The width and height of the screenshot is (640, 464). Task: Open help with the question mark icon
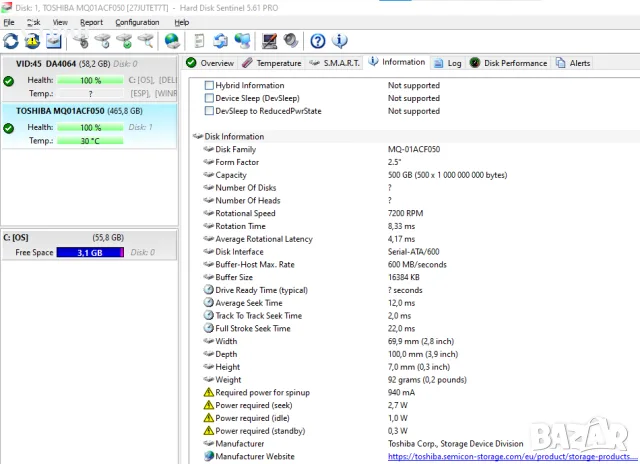(318, 41)
